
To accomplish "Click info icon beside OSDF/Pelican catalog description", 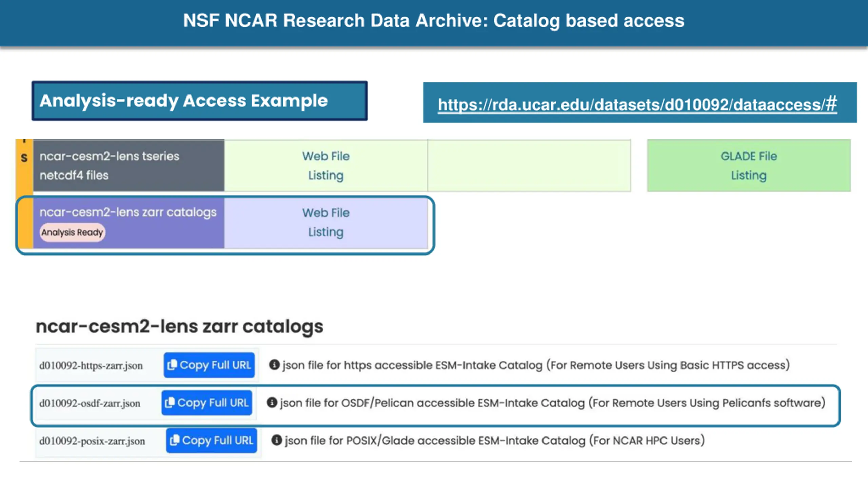I will pyautogui.click(x=272, y=402).
